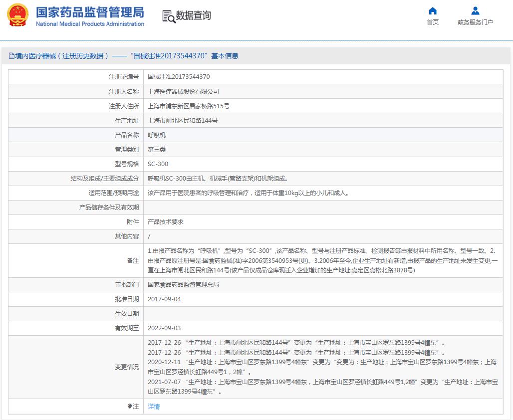Click the 产品技术要求 attachment text
This screenshot has width=513, height=420.
pos(165,221)
